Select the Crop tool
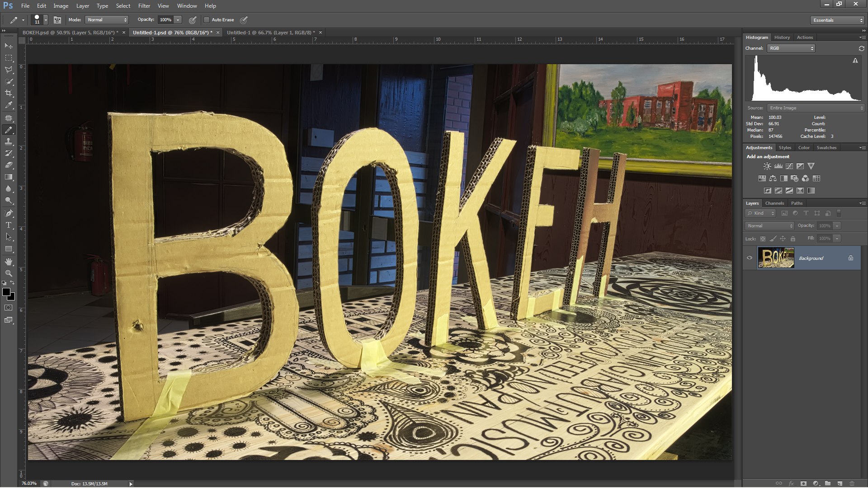The width and height of the screenshot is (868, 488). pos(9,93)
